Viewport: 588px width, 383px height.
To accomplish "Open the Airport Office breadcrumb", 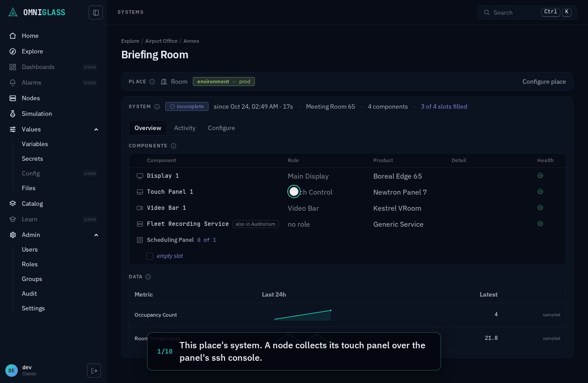I will tap(161, 41).
